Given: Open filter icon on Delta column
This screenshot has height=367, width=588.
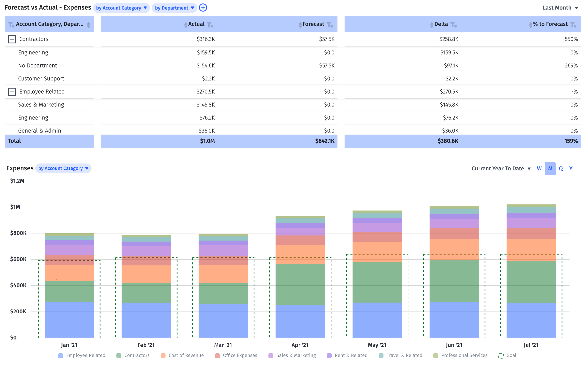Looking at the screenshot, I should point(453,25).
